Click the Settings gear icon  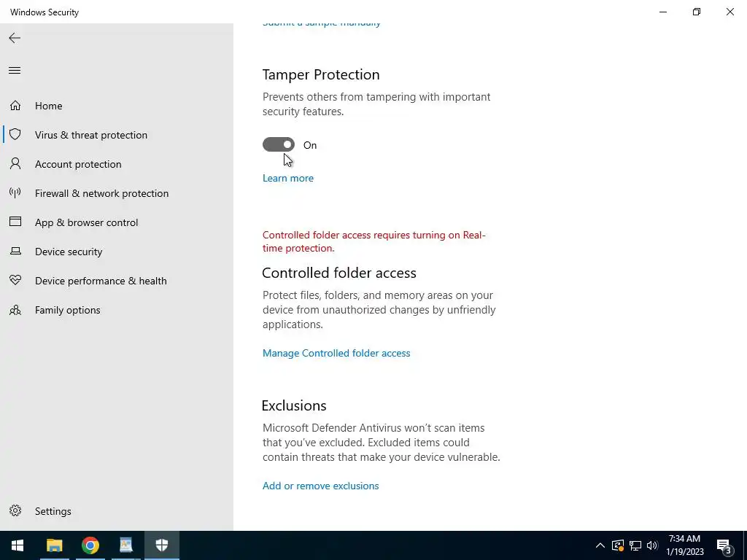pyautogui.click(x=15, y=510)
